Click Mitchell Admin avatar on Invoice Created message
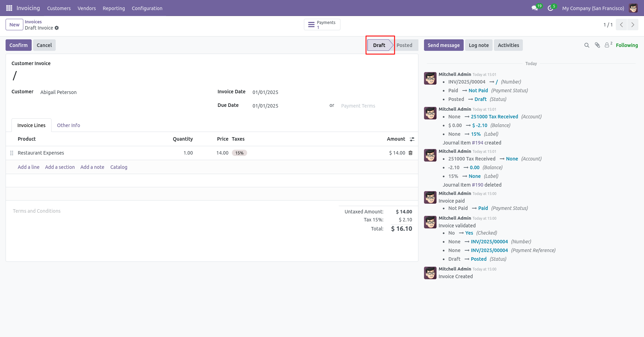The height and width of the screenshot is (337, 644). (x=430, y=273)
